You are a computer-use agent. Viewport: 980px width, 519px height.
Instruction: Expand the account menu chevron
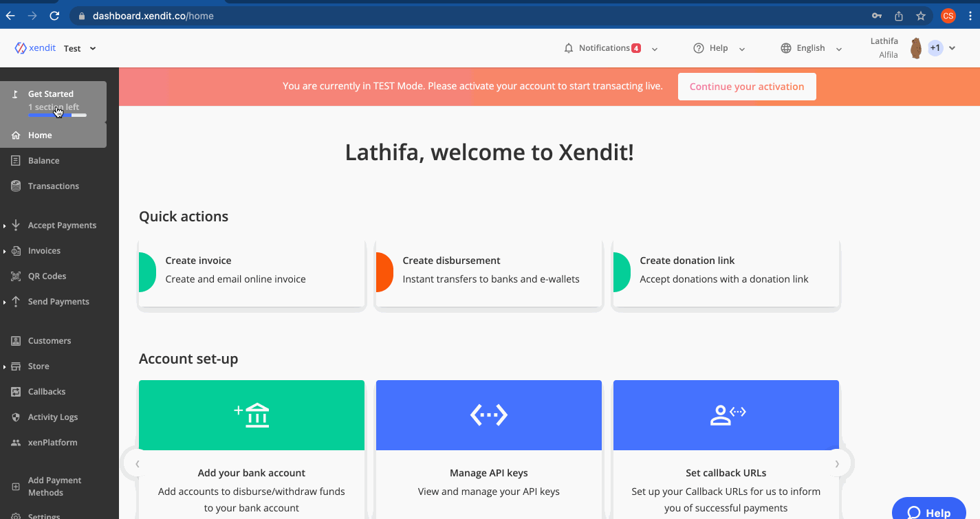pos(952,48)
